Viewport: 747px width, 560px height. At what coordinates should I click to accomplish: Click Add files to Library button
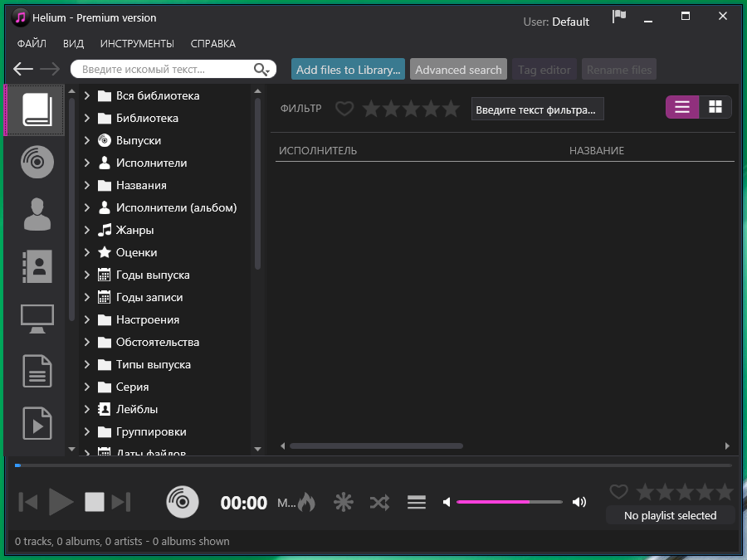click(348, 70)
